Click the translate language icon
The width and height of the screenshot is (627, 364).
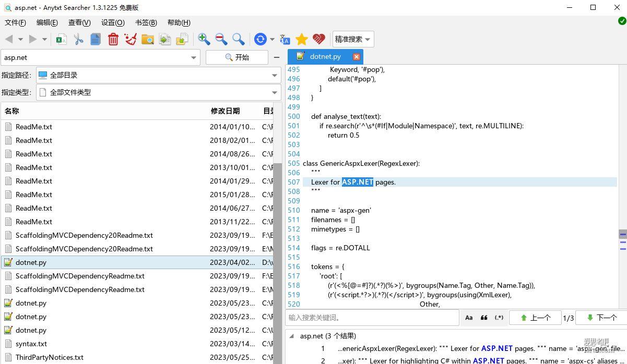coord(285,39)
